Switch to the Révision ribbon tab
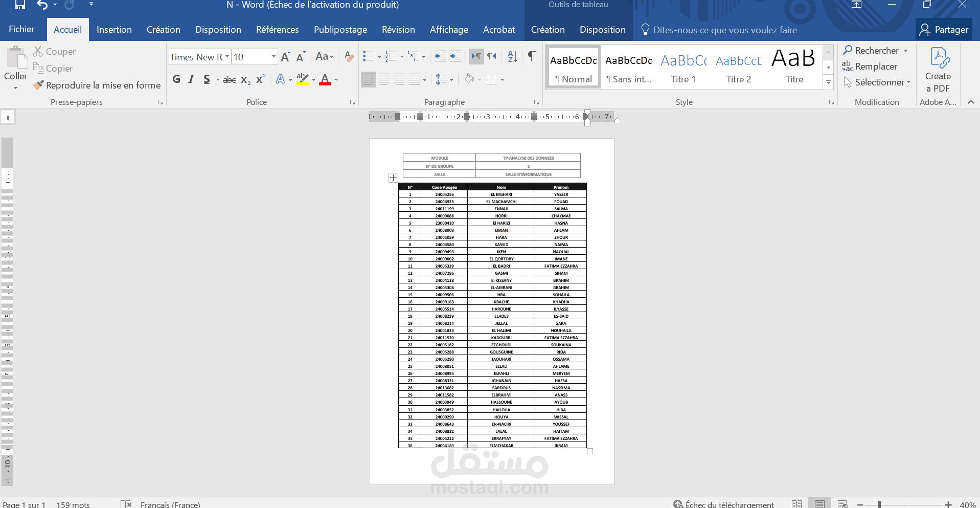This screenshot has height=508, width=980. [398, 29]
